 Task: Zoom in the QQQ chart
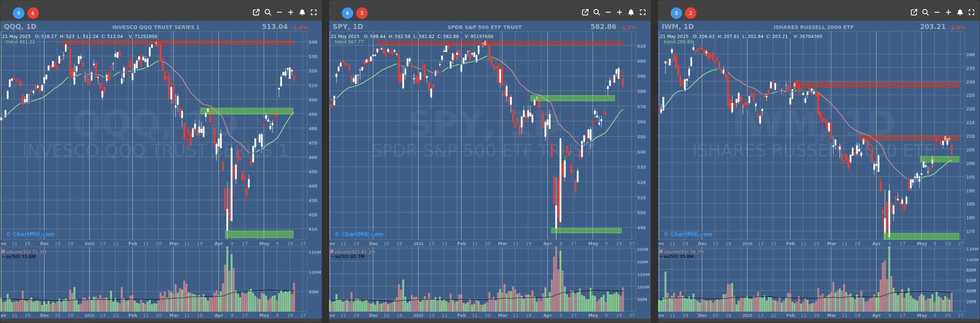291,12
